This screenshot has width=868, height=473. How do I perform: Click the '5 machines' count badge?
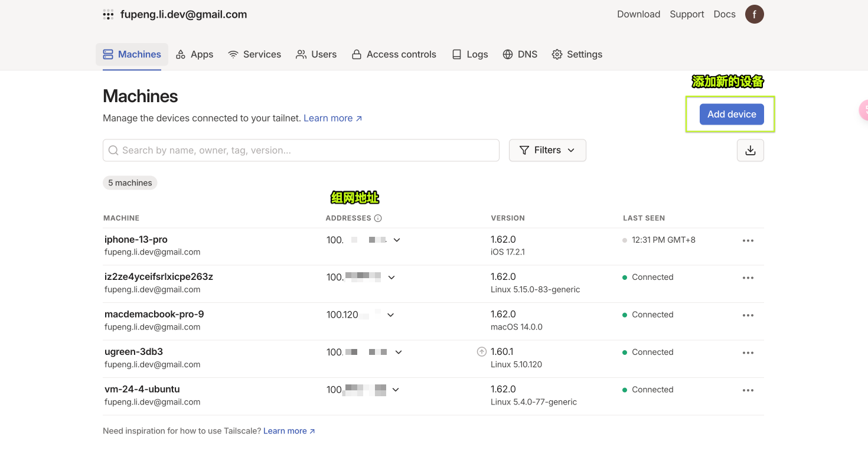[x=130, y=183]
